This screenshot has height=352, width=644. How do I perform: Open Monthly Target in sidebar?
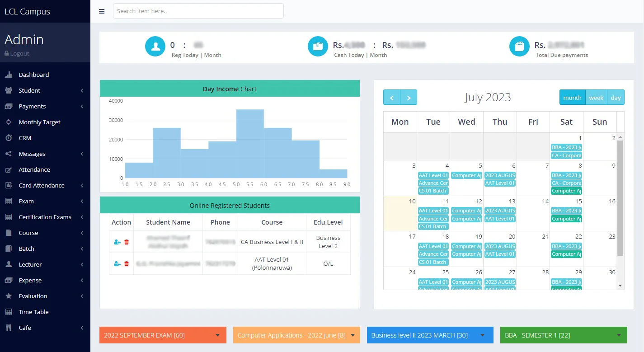tap(39, 122)
